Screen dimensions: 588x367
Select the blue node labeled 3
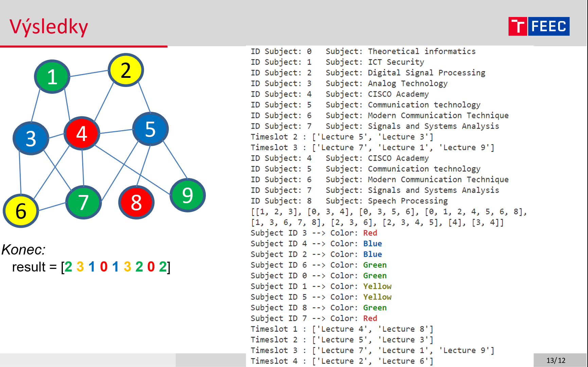tap(31, 138)
